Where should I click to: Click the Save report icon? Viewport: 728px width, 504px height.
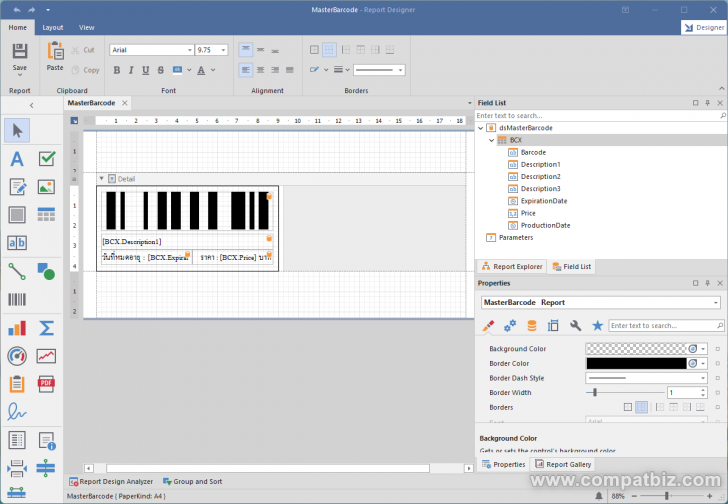(20, 51)
